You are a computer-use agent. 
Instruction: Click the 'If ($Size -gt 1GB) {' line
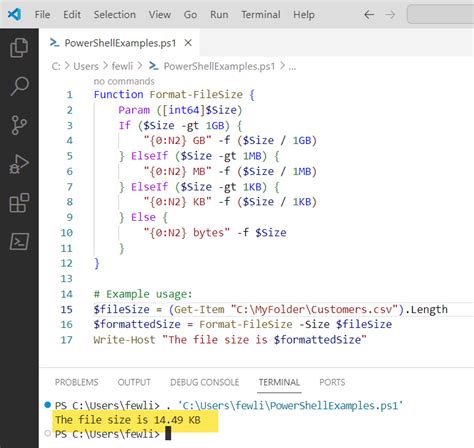(180, 125)
